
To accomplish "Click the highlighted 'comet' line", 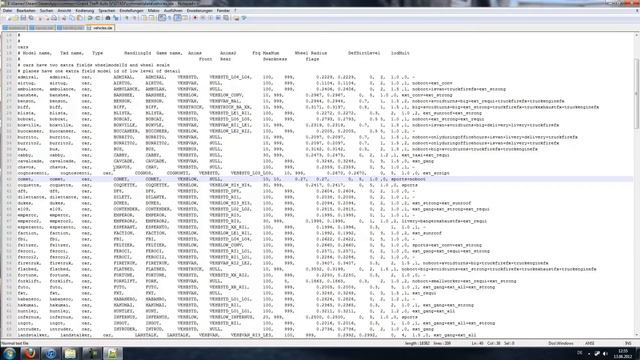I will (x=324, y=179).
